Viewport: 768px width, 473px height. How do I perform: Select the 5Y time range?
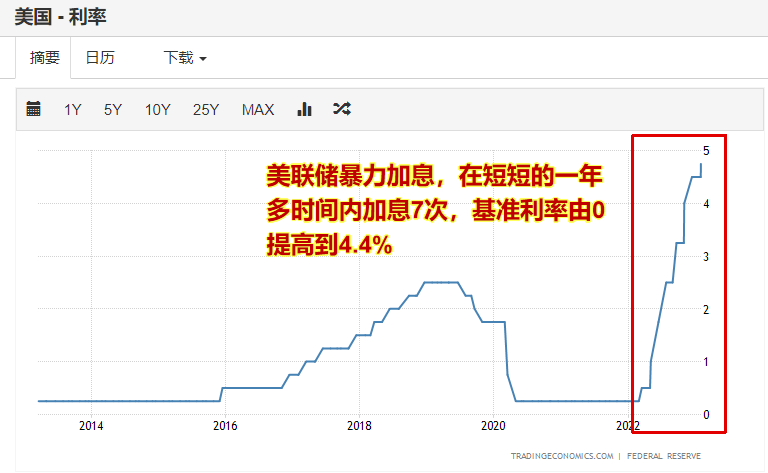click(113, 109)
